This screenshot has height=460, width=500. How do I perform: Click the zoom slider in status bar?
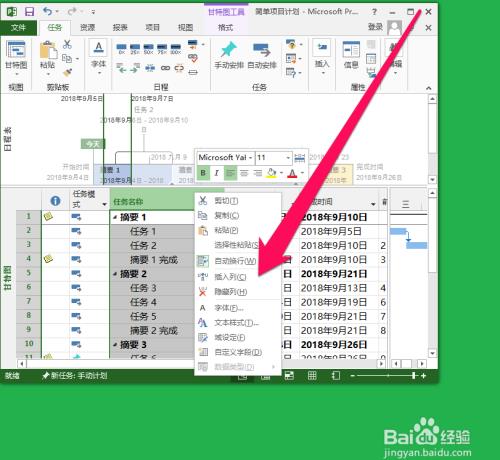tap(387, 376)
